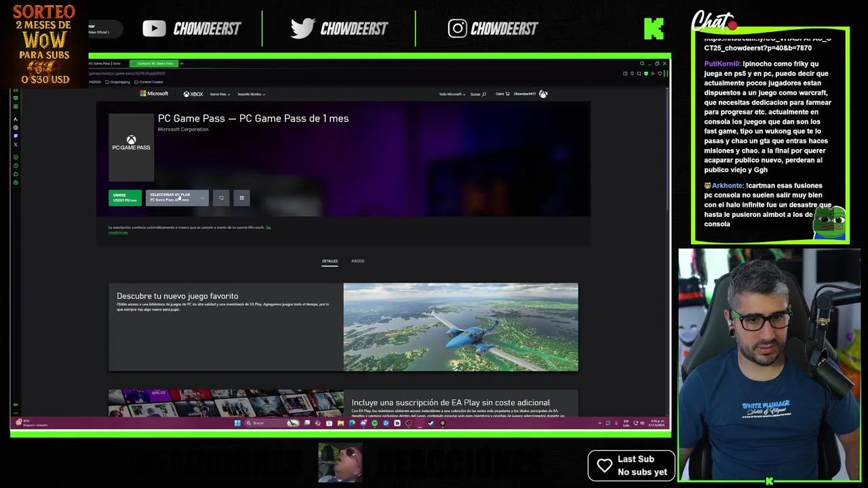
Task: Open the Chowdeer account avatar
Action: [x=543, y=94]
